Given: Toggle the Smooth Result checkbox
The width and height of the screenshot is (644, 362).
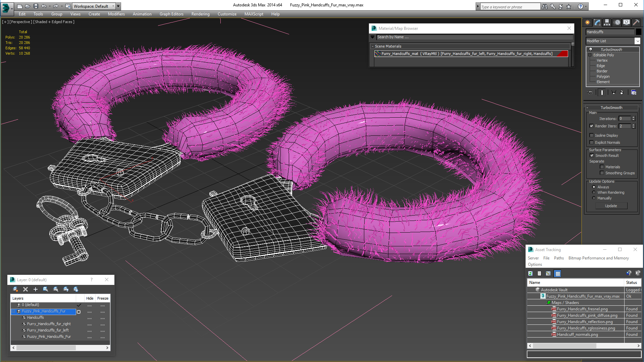Looking at the screenshot, I should coord(592,156).
